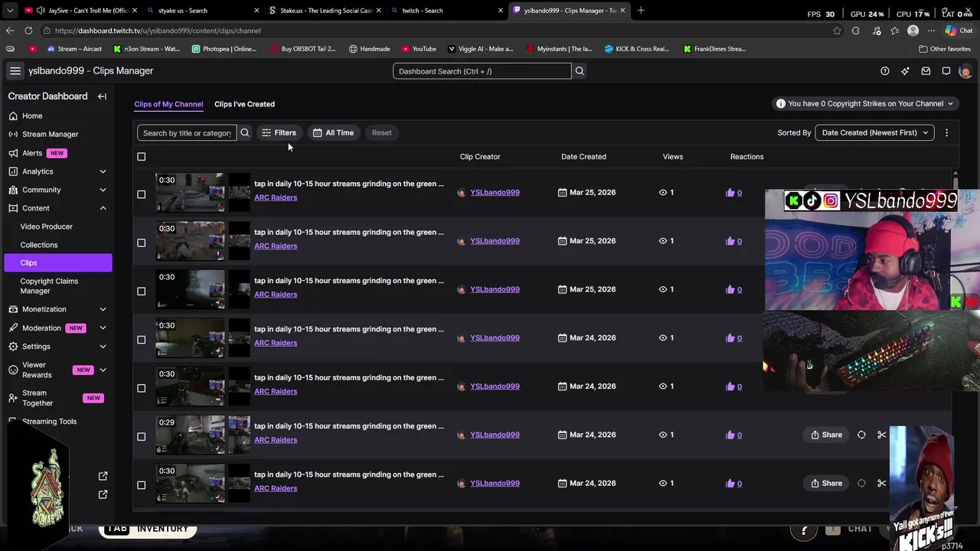Open the three-dot options menu near sorting
Viewport: 980px width, 551px height.
(946, 133)
